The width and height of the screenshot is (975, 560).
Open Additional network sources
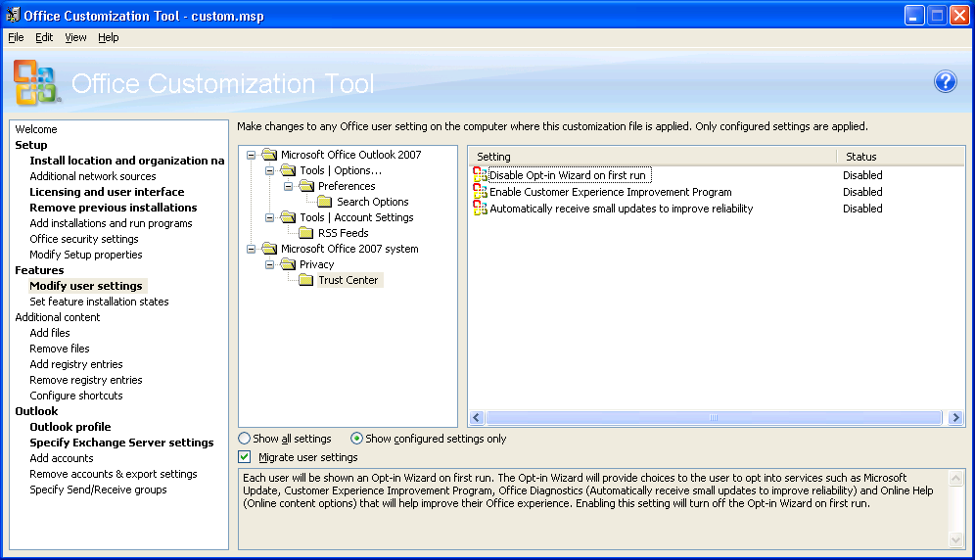tap(93, 176)
